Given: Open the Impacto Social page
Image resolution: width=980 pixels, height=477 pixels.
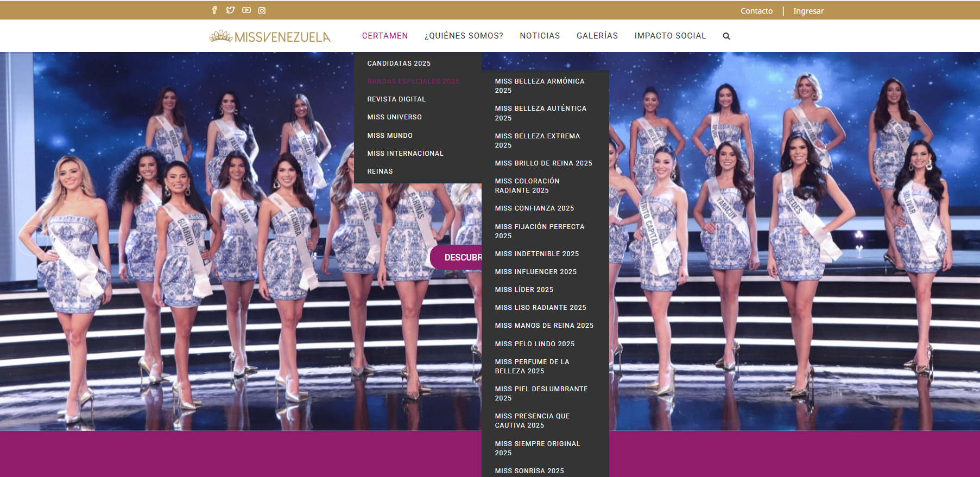Looking at the screenshot, I should point(670,36).
